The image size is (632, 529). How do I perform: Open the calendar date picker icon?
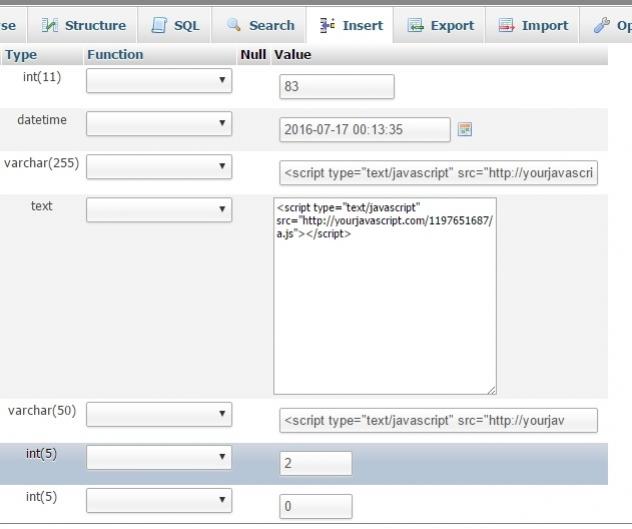[x=464, y=129]
